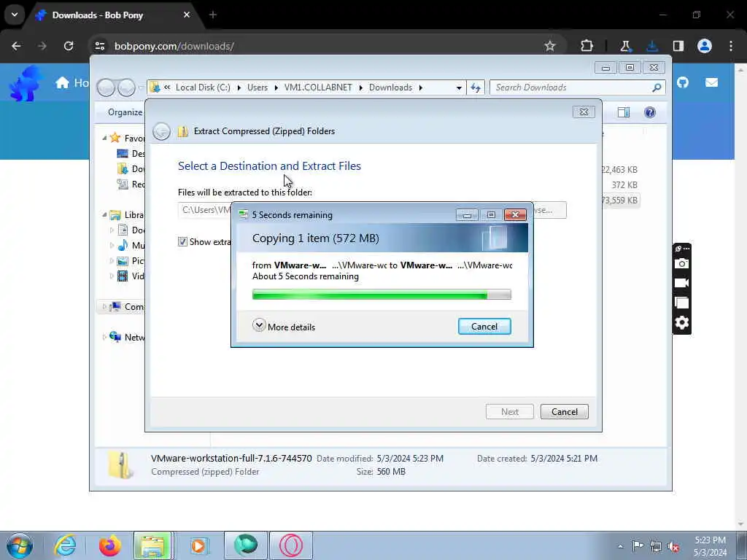Click Explorer refresh button next to address bar
This screenshot has width=747, height=560.
pos(476,87)
